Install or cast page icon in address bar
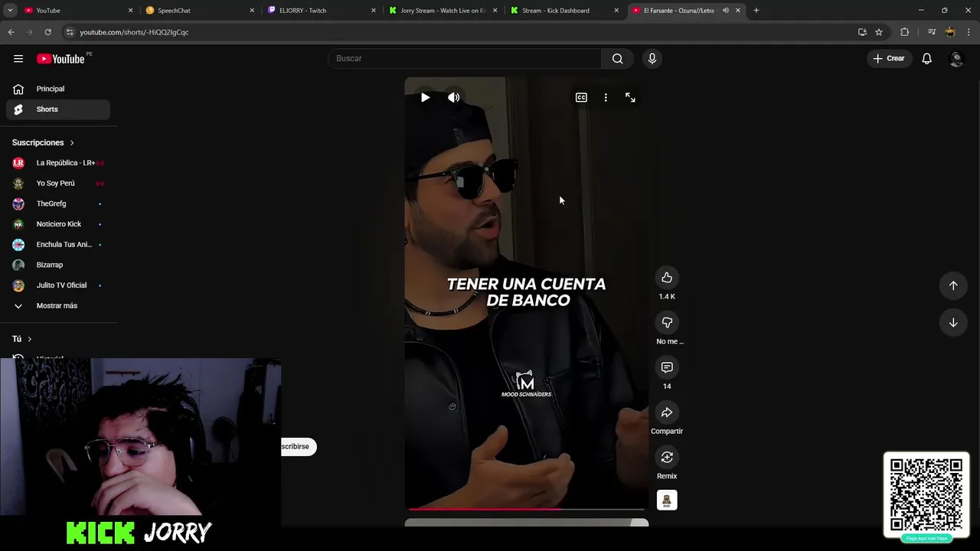The height and width of the screenshot is (551, 980). click(862, 32)
